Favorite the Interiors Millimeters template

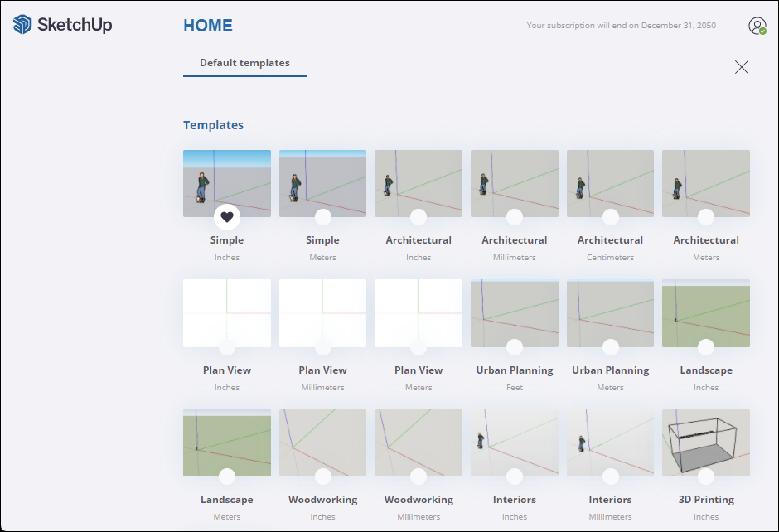tap(610, 476)
